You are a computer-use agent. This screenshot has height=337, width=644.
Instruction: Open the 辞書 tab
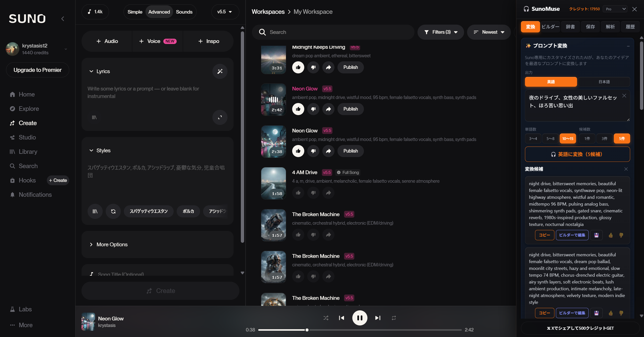point(570,27)
